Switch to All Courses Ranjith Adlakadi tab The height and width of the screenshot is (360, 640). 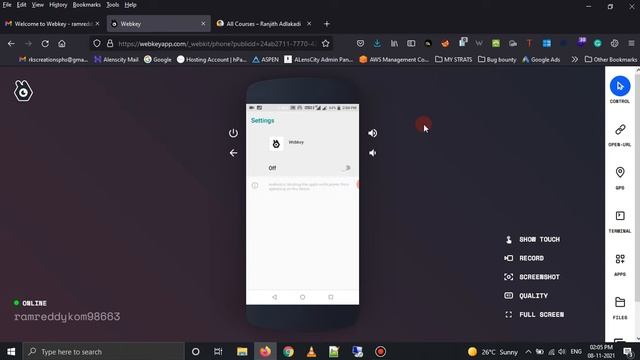(x=264, y=24)
